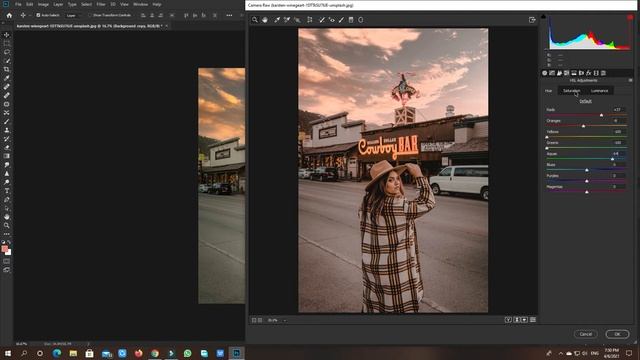Click the Reds saturation slider handle
Viewport: 640px width, 360px height.
[602, 115]
